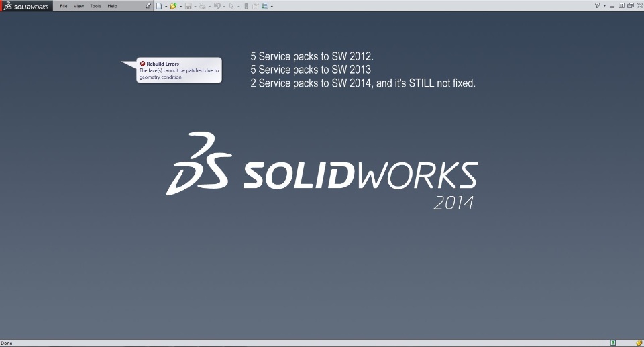Pin the menu bar with pushpin icon

click(x=148, y=6)
